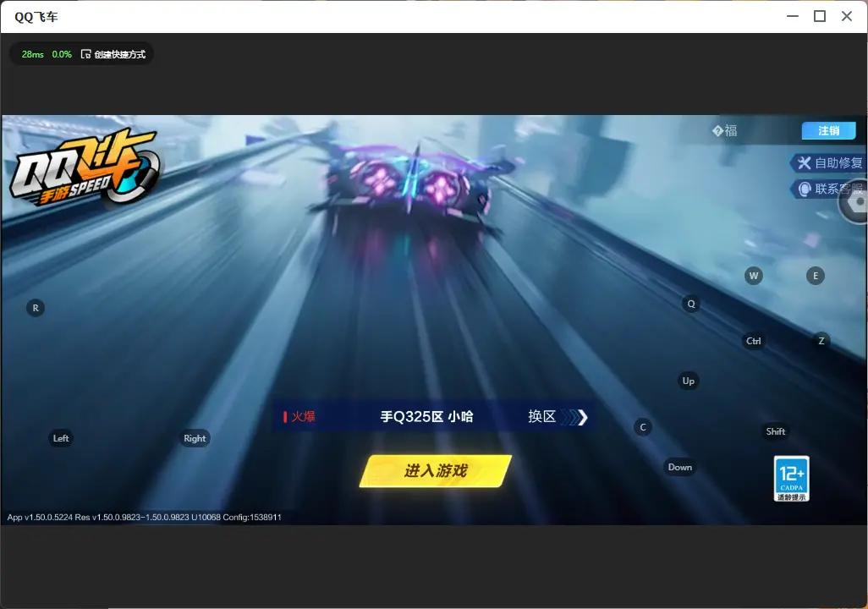Click the Right key overlay button
The image size is (868, 609).
[195, 438]
